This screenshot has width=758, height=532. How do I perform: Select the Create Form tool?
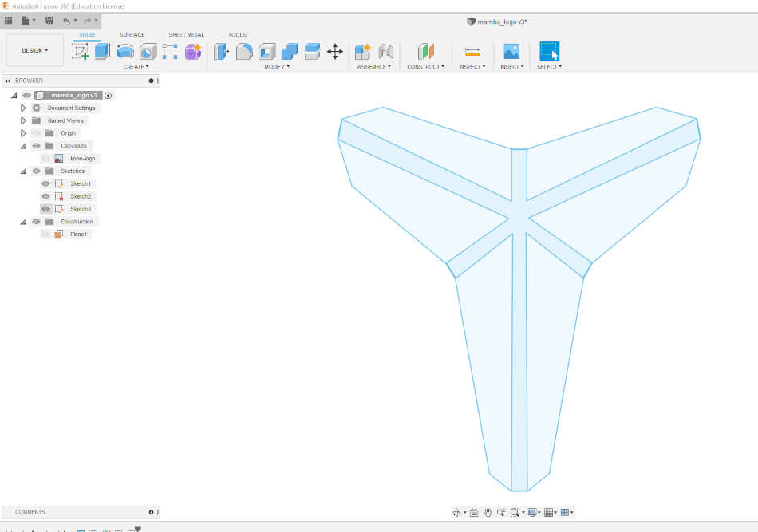pyautogui.click(x=193, y=52)
